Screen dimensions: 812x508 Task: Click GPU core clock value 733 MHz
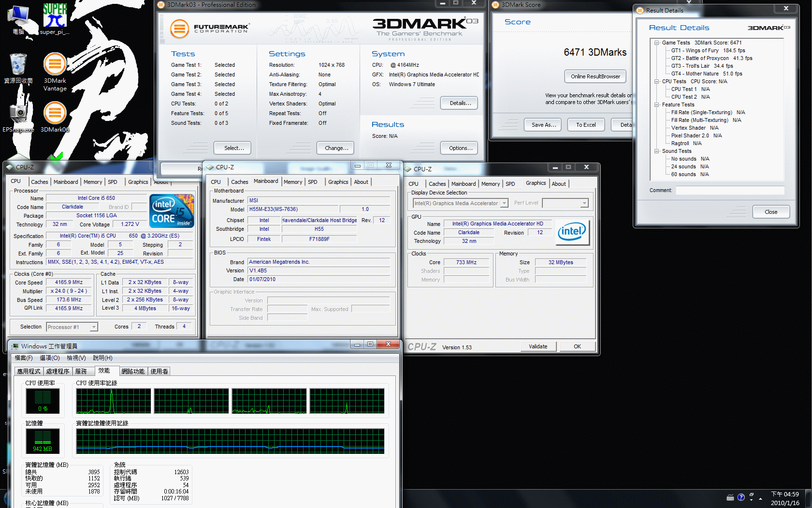click(x=466, y=263)
